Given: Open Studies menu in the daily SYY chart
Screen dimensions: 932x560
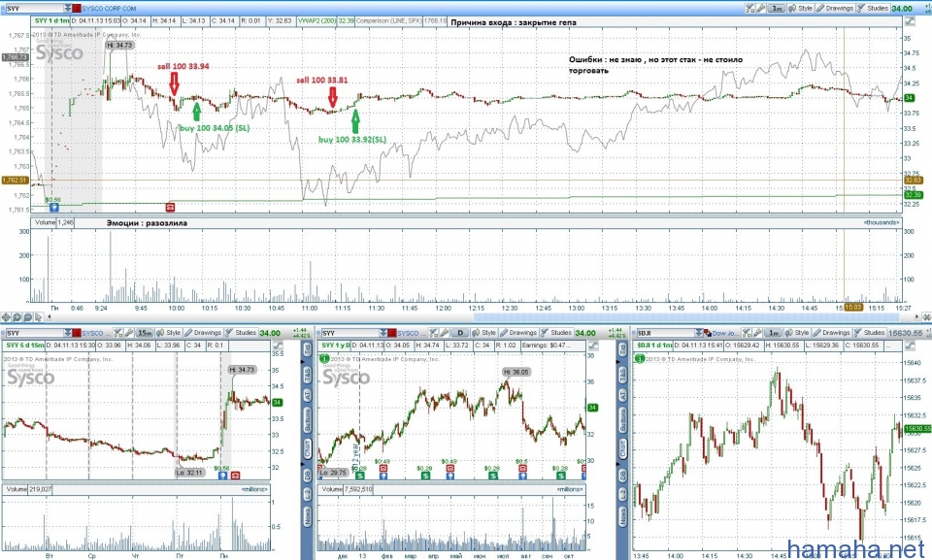Looking at the screenshot, I should tap(556, 333).
